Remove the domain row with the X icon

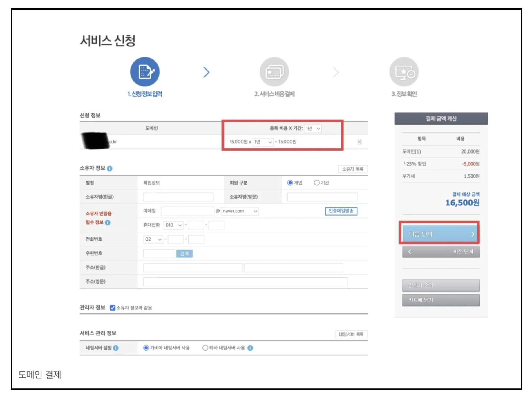coord(359,142)
